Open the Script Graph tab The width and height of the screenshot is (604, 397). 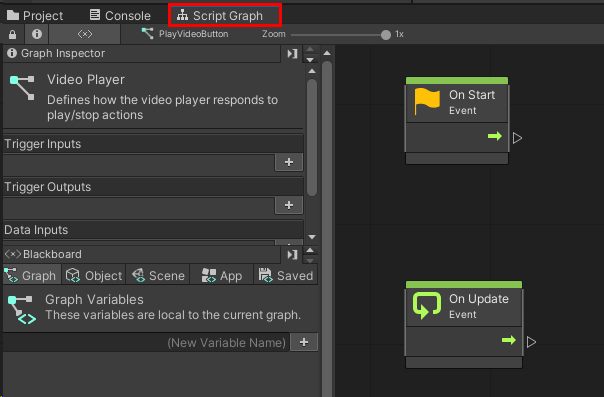point(225,15)
